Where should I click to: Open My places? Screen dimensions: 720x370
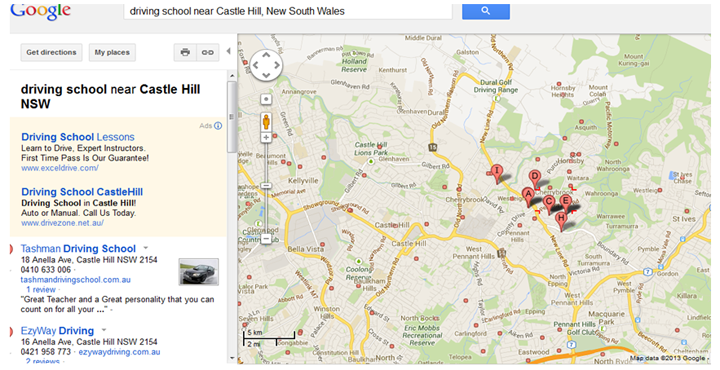click(112, 52)
